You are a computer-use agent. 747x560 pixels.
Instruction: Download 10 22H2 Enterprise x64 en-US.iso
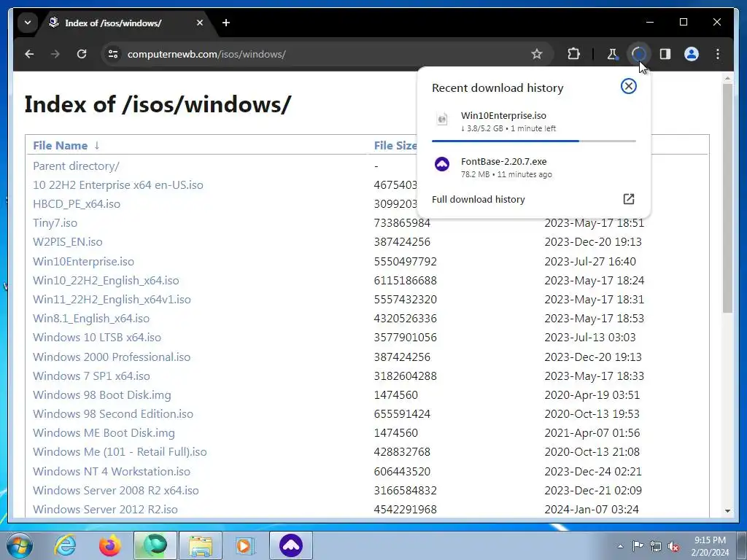tap(117, 184)
